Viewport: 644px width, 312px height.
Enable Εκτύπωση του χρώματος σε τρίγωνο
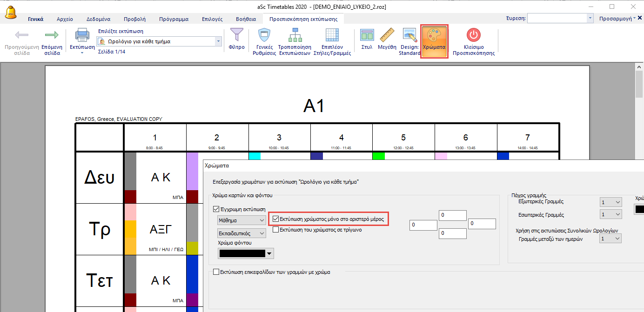(x=276, y=229)
